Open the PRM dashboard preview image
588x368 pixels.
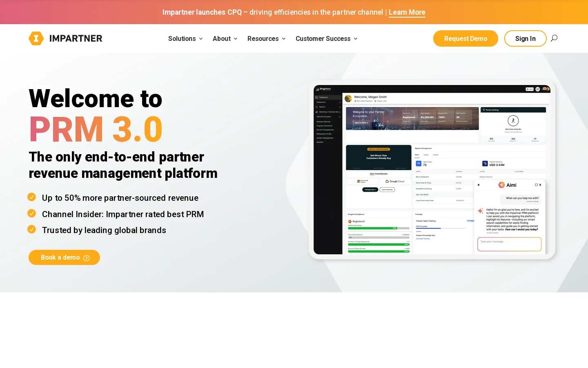coord(432,170)
